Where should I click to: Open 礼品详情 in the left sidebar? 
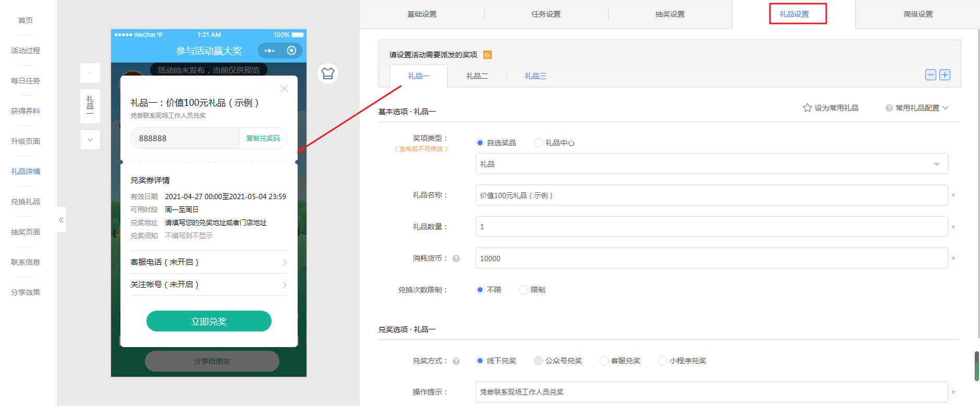26,171
